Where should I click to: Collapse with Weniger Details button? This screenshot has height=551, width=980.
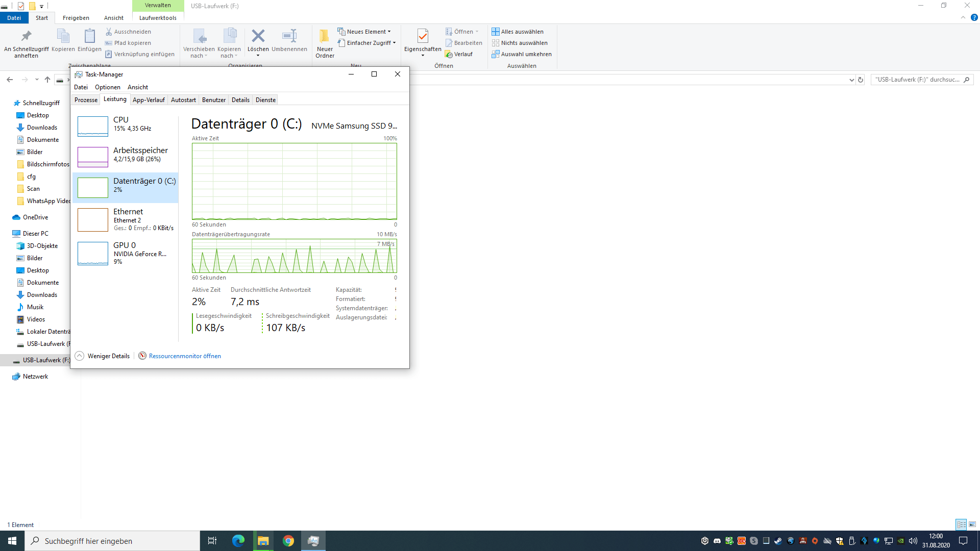(x=103, y=356)
